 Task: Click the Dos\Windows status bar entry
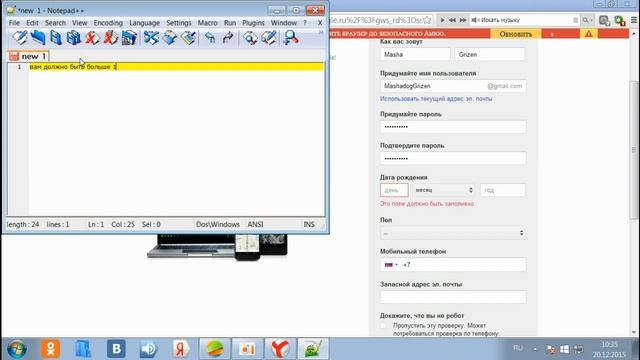click(x=218, y=224)
